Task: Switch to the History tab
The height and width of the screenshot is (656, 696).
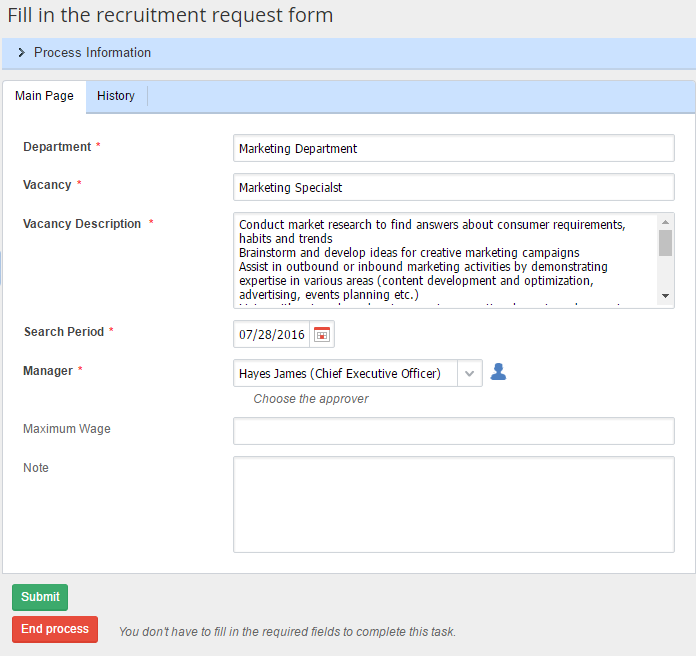Action: point(116,96)
